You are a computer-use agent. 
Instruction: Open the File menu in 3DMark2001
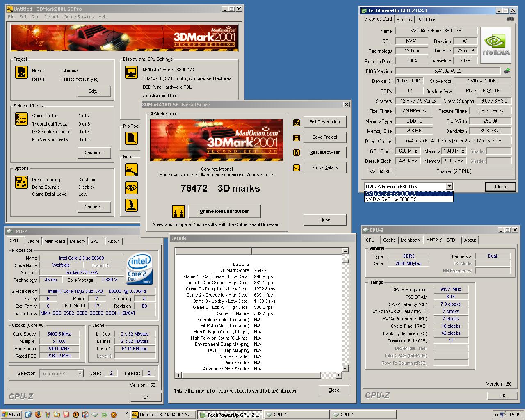[11, 17]
